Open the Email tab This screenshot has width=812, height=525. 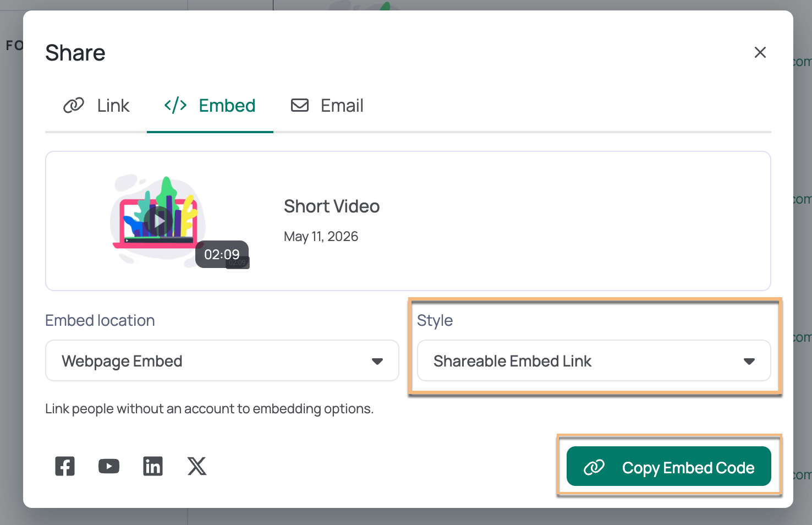[x=327, y=105]
